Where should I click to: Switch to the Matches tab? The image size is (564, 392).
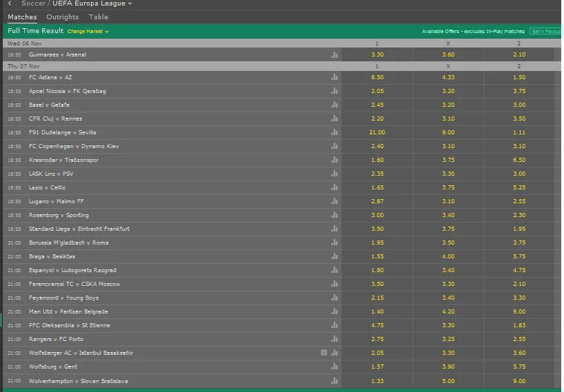[22, 17]
